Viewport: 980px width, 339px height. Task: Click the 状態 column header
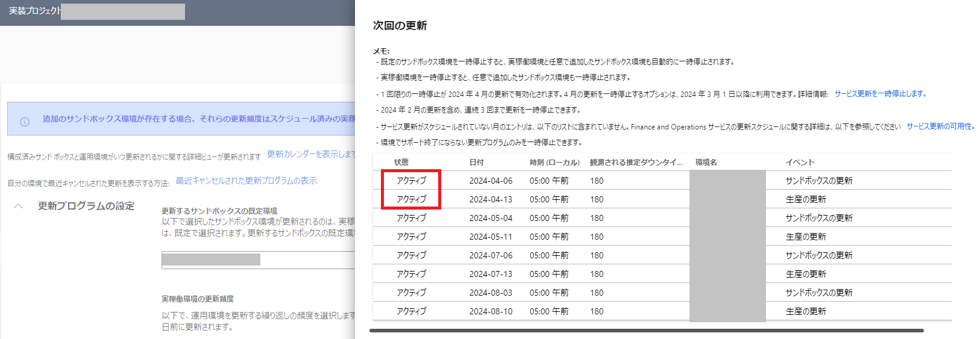tap(401, 163)
